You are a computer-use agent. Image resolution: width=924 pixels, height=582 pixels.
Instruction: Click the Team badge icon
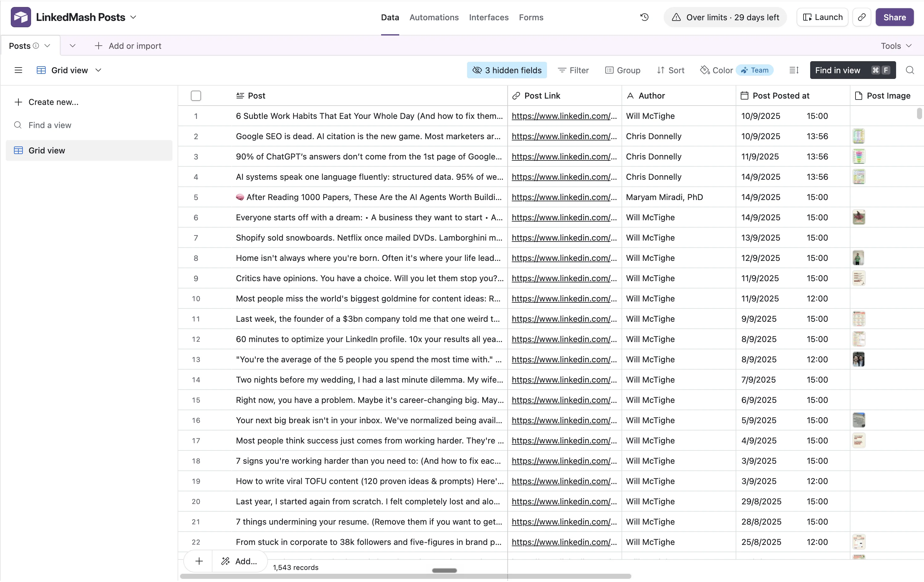(744, 70)
